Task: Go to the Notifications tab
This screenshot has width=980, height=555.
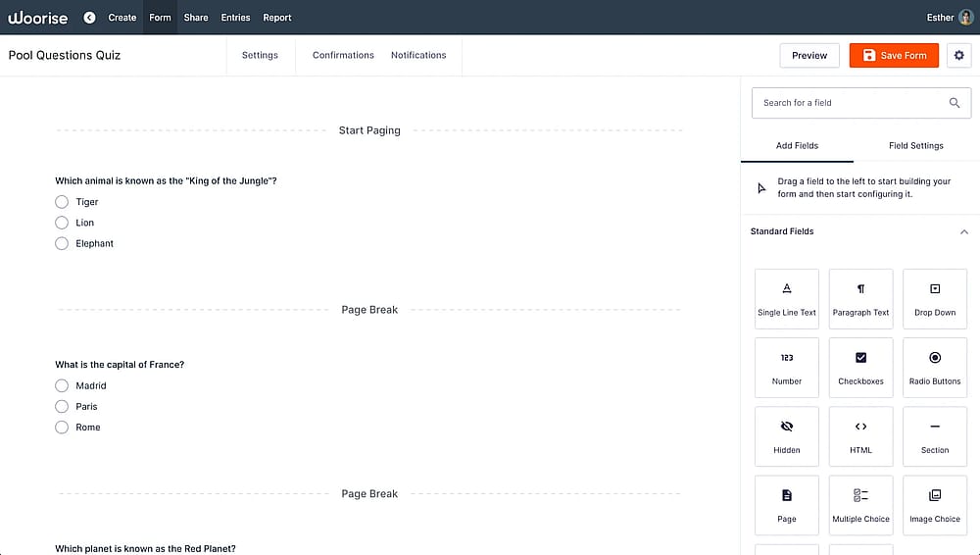Action: click(418, 55)
